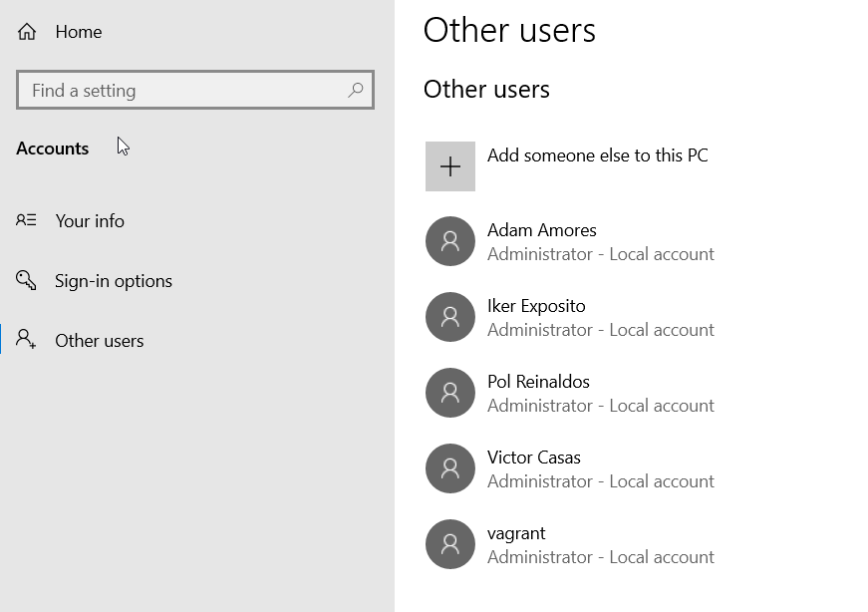Open Home from the sidebar
868x612 pixels.
(x=79, y=32)
